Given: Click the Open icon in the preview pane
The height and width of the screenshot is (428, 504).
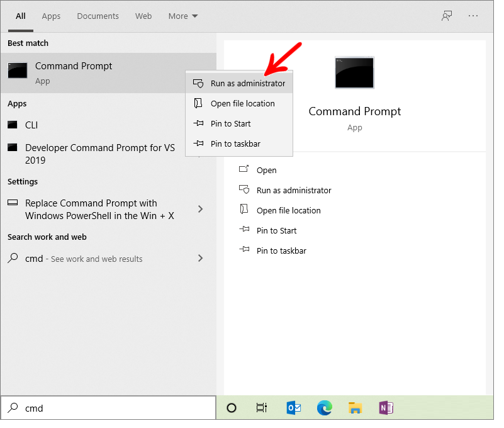Looking at the screenshot, I should (244, 169).
